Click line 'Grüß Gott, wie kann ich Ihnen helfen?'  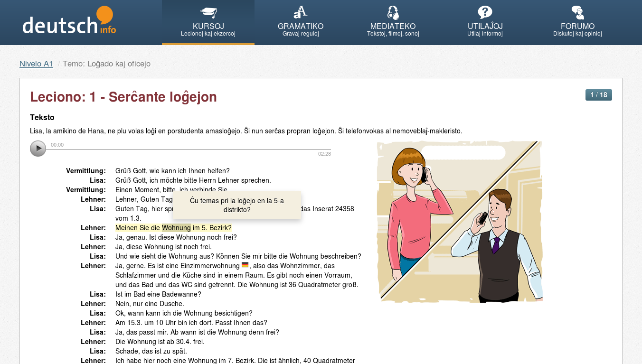(172, 171)
